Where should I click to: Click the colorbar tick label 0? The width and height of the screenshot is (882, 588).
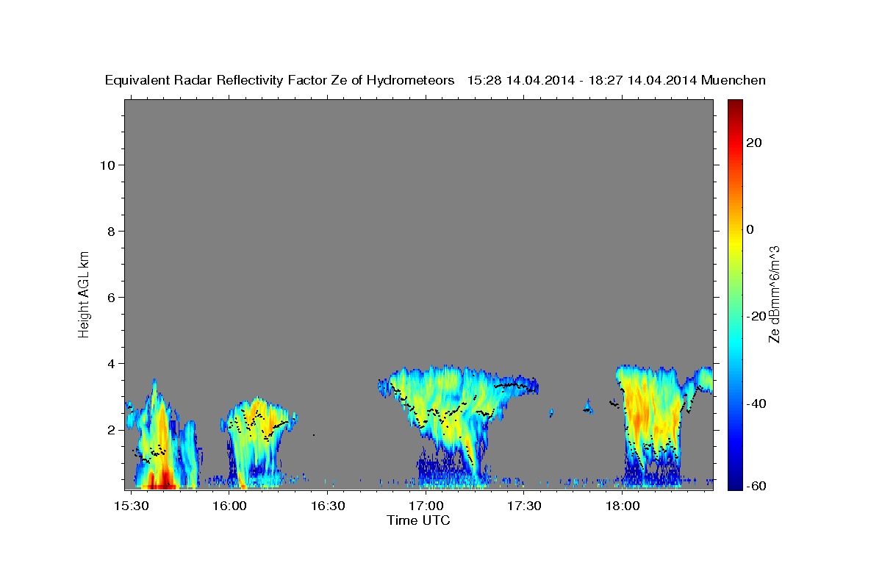[750, 229]
